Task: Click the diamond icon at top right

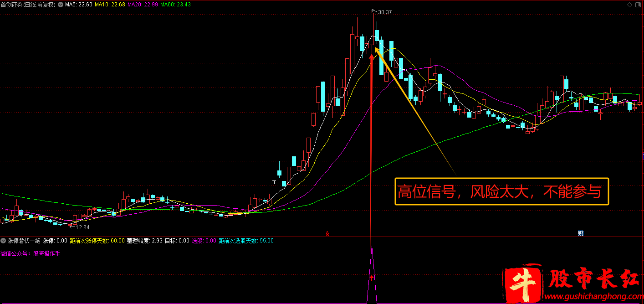Action: coord(630,5)
